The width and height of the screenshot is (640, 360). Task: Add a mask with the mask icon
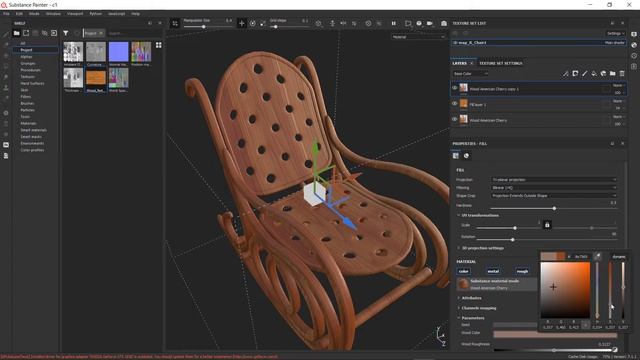click(x=575, y=73)
